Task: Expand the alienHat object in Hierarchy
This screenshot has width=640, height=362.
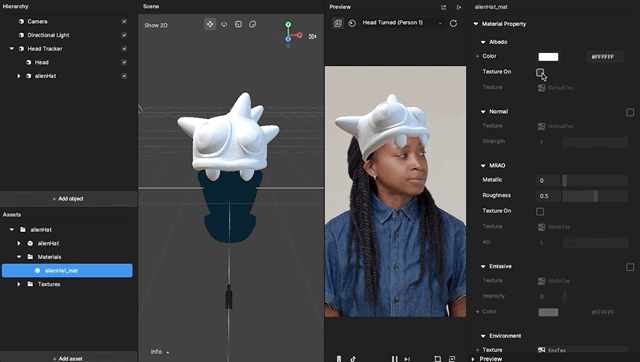Action: click(18, 76)
